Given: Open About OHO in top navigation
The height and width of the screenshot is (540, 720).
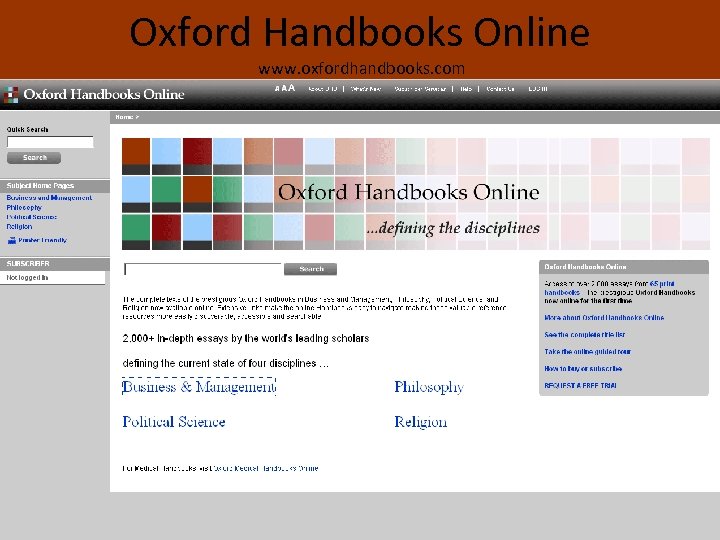Looking at the screenshot, I should [x=323, y=89].
